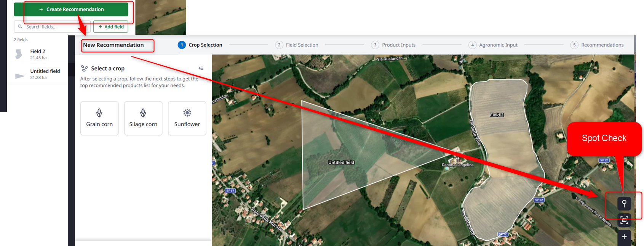Click Untitled field label on the map
This screenshot has width=644, height=246.
tap(341, 162)
